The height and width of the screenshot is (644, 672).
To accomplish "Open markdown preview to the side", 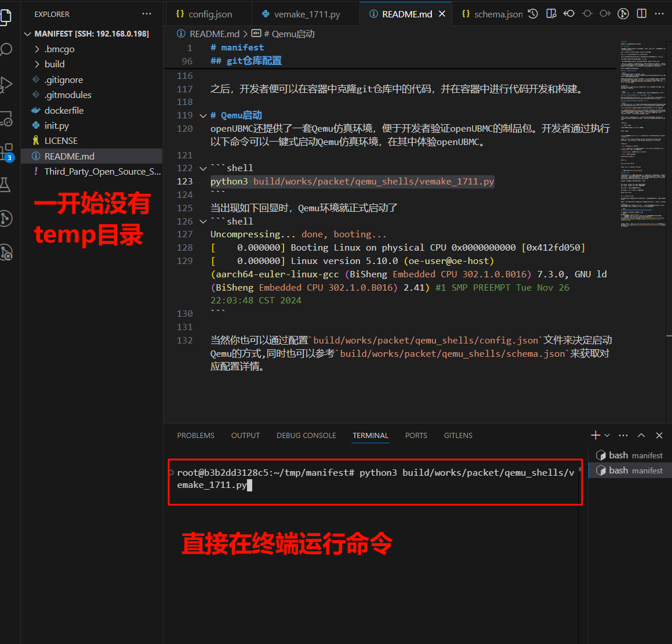I will point(551,14).
